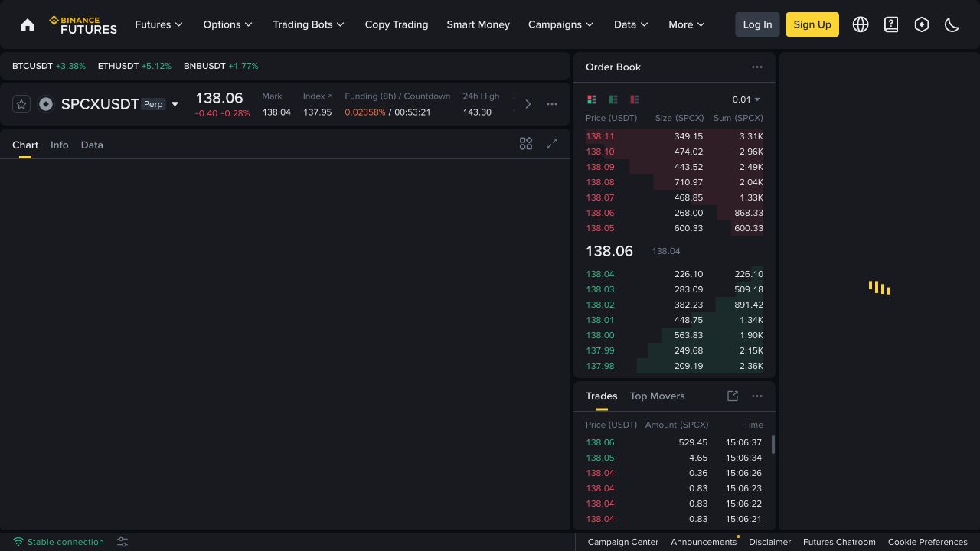
Task: Open chart layout grid icon
Action: pos(526,144)
